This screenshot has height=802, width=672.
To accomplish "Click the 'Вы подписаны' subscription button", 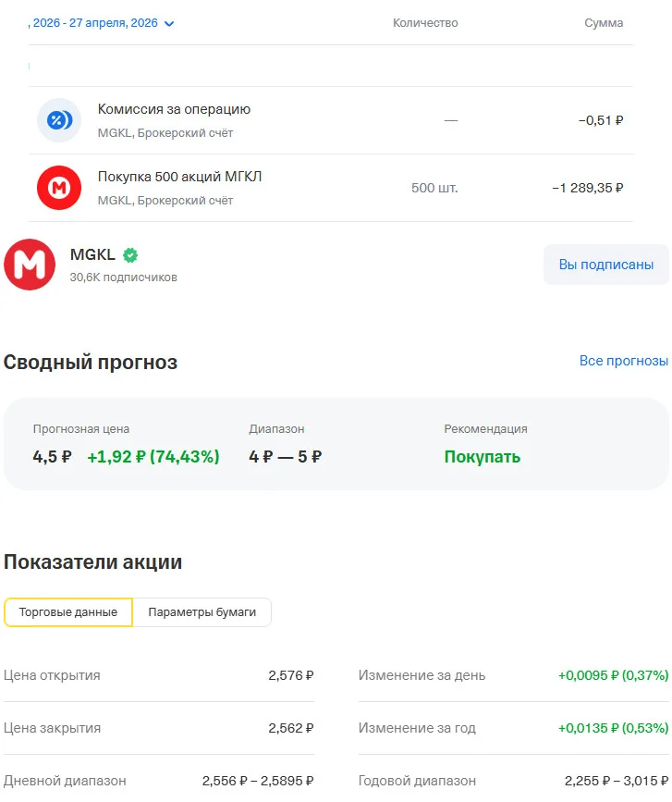I will pyautogui.click(x=606, y=265).
